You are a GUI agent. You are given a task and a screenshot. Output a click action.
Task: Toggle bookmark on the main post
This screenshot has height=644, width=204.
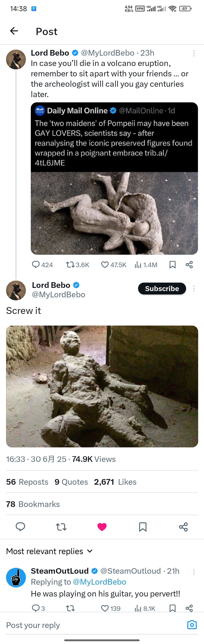point(143,527)
